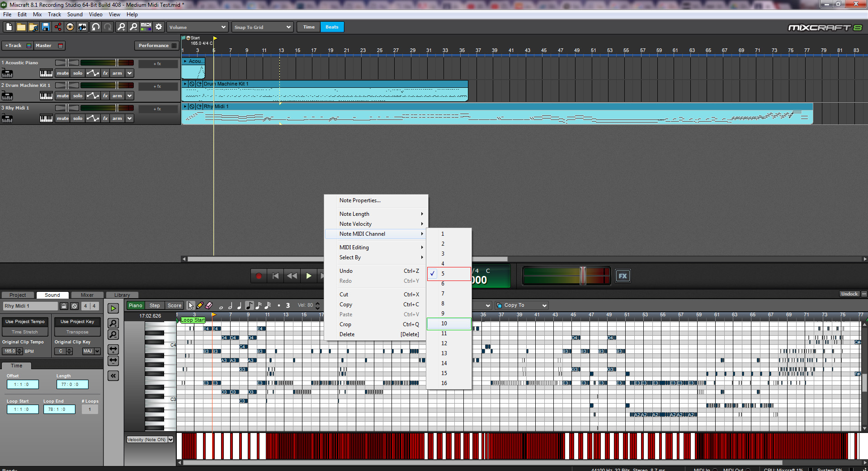Solo the Drum Machine Kit 1 track

(78, 96)
